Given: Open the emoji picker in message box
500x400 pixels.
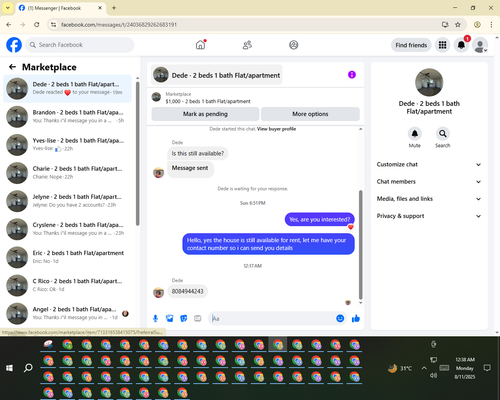Looking at the screenshot, I should [340, 318].
